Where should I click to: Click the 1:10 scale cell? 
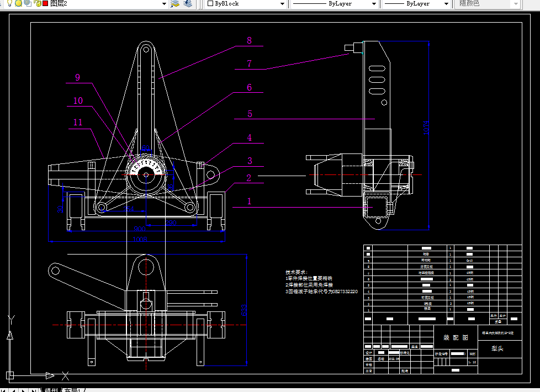tap(472, 362)
